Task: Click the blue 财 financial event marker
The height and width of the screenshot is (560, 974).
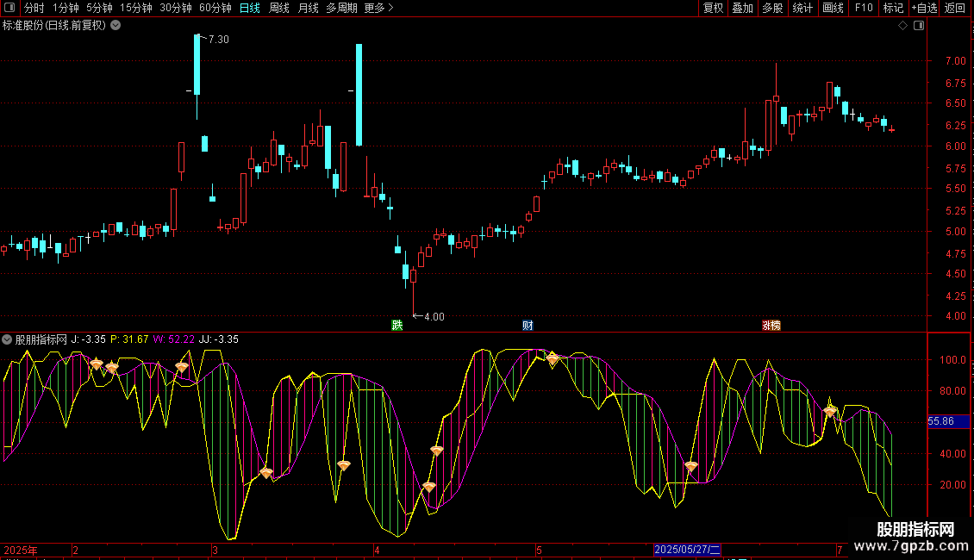Action: (528, 326)
